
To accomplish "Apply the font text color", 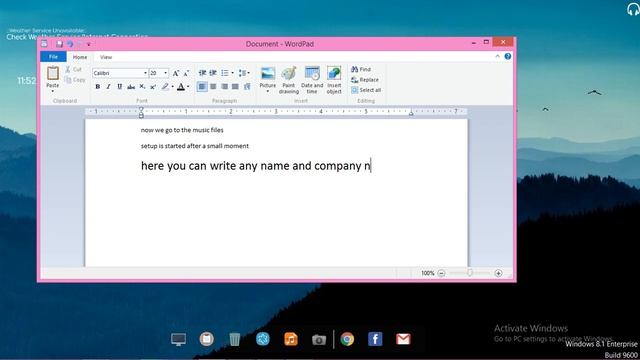I will [x=181, y=87].
